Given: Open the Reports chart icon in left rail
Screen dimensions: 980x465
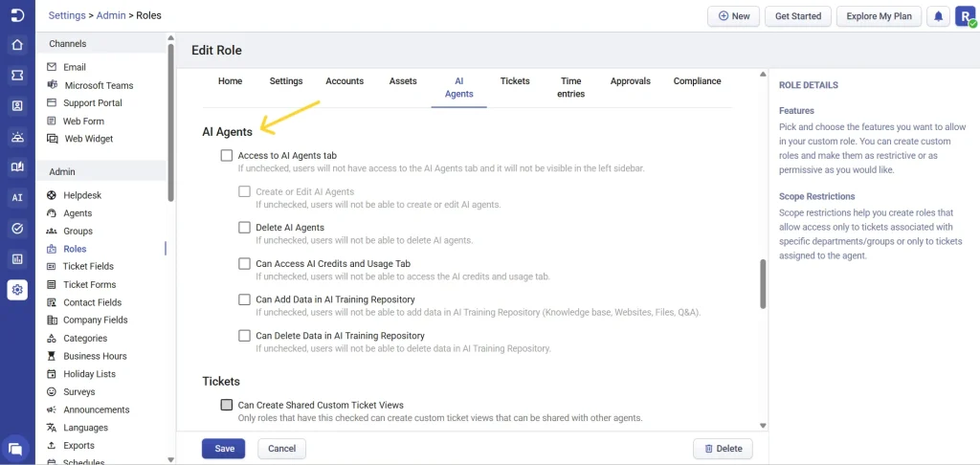Looking at the screenshot, I should tap(17, 258).
